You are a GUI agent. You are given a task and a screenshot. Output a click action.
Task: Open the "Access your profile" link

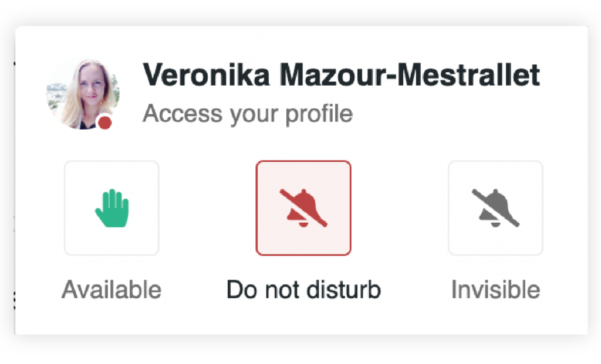click(247, 113)
